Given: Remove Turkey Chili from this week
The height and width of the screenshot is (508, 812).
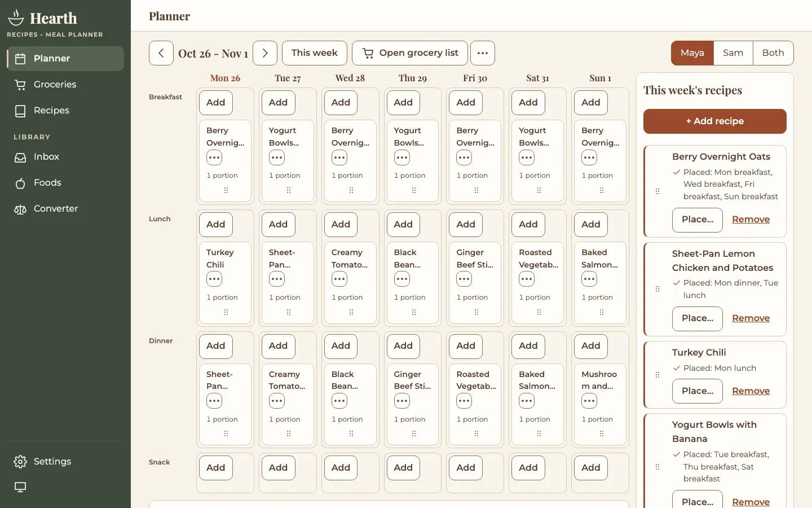Looking at the screenshot, I should [751, 391].
